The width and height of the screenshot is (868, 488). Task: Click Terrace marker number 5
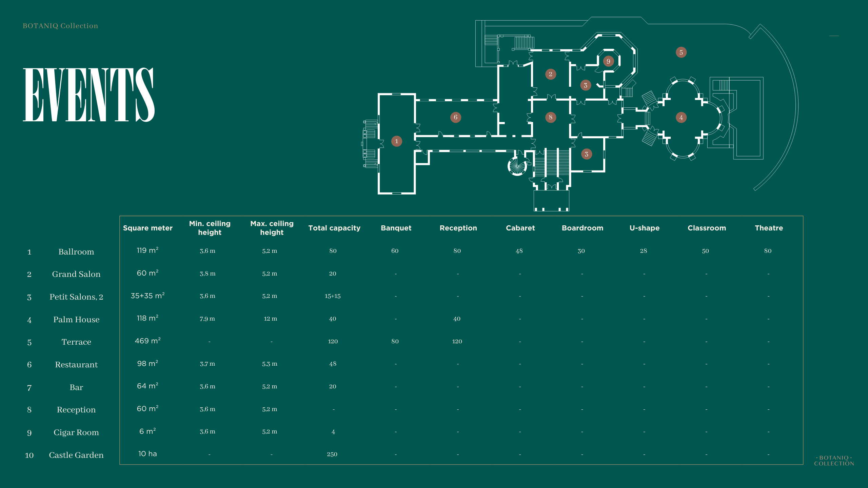click(681, 53)
